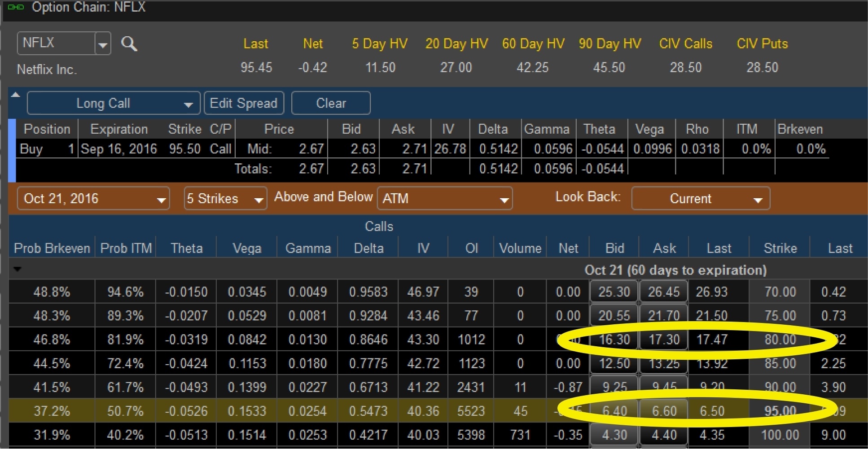Image resolution: width=868 pixels, height=449 pixels.
Task: Click the 12.50 bid button
Action: tap(614, 363)
